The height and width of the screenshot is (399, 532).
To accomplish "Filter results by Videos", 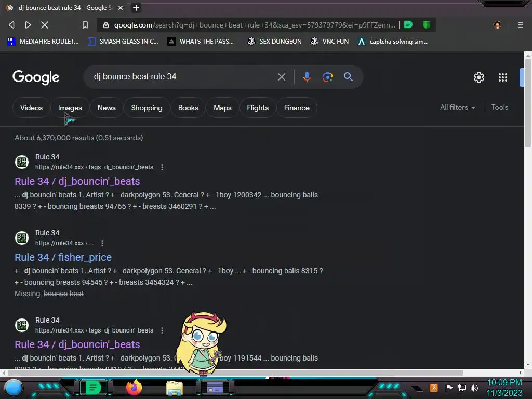I will (x=31, y=108).
